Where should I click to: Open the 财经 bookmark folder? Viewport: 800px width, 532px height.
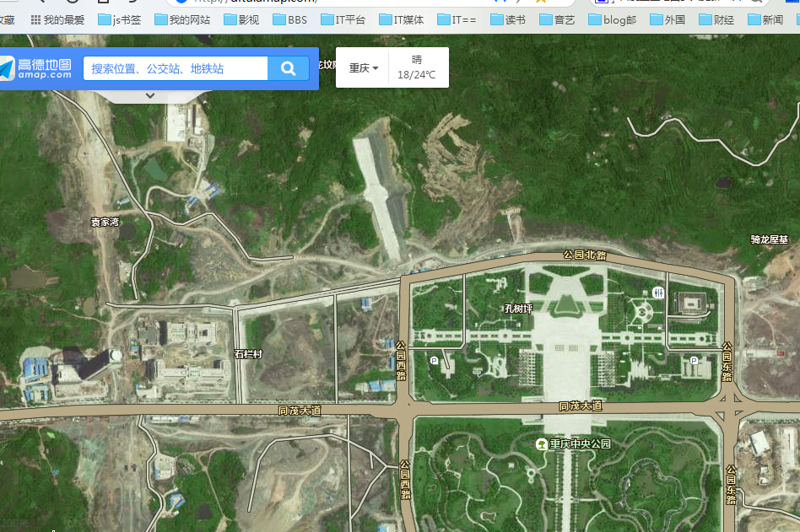pyautogui.click(x=716, y=20)
